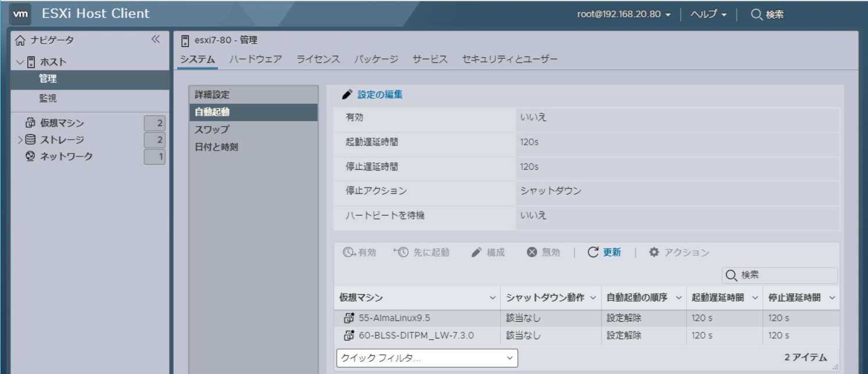Click the VMware vm logo icon
This screenshot has height=374, width=868.
coord(20,14)
